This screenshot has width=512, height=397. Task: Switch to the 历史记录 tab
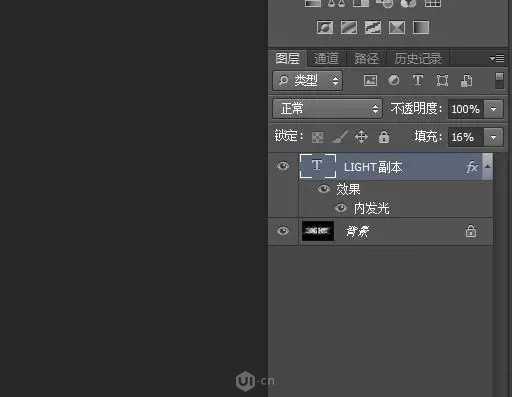click(418, 59)
